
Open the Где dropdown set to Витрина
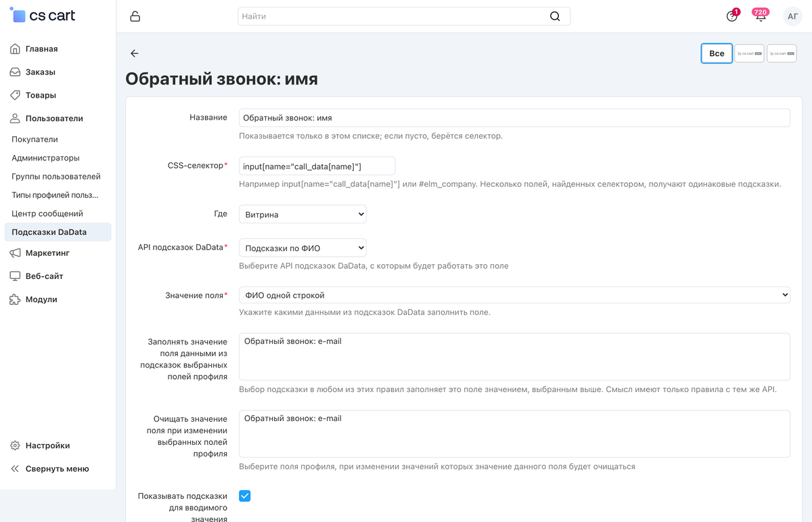click(302, 215)
